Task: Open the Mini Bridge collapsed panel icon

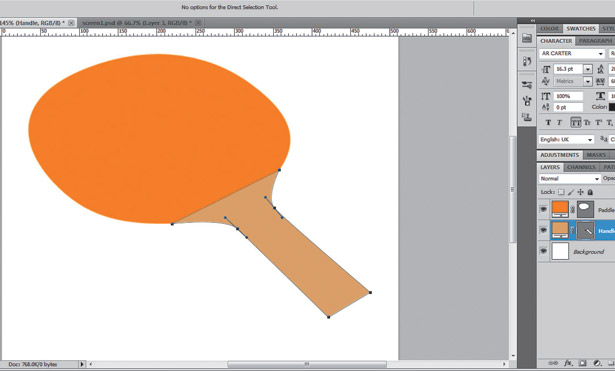Action: click(527, 38)
